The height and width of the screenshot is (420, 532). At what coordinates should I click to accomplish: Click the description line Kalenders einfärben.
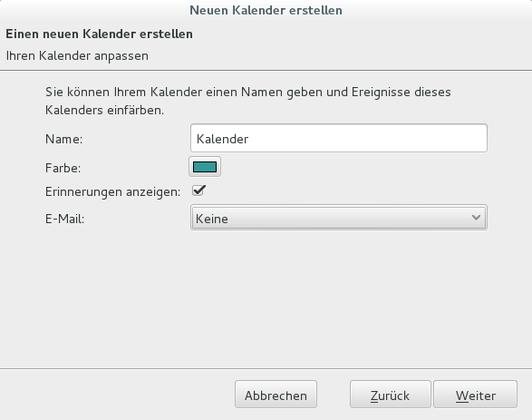pyautogui.click(x=104, y=111)
